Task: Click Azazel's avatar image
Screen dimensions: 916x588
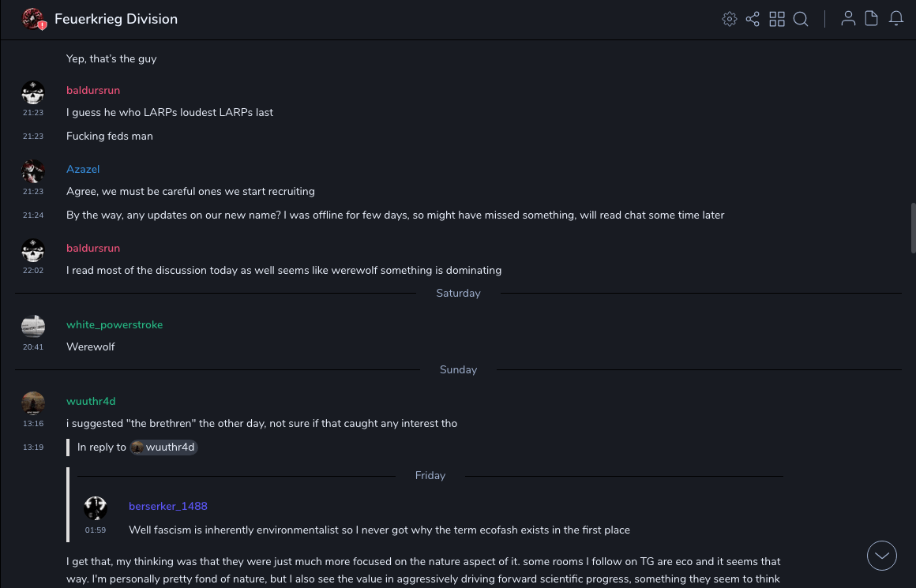Action: 33,170
